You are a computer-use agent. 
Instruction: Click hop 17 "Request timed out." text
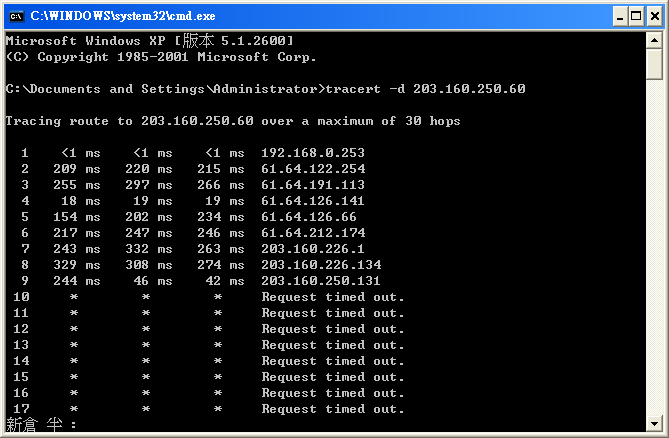tap(333, 409)
